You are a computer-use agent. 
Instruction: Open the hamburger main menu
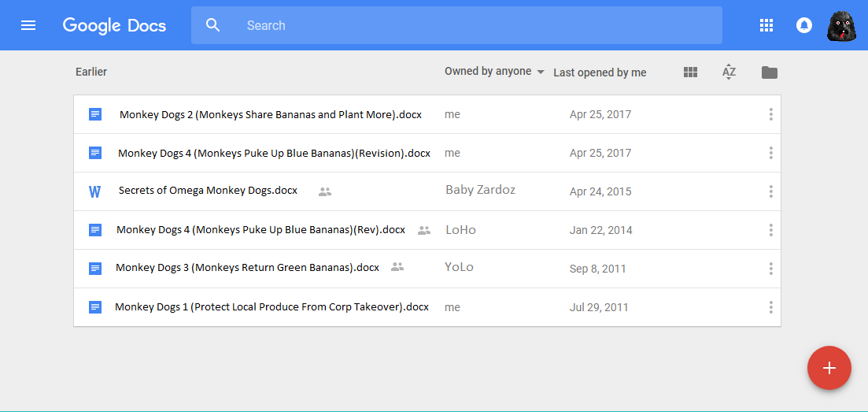click(28, 25)
